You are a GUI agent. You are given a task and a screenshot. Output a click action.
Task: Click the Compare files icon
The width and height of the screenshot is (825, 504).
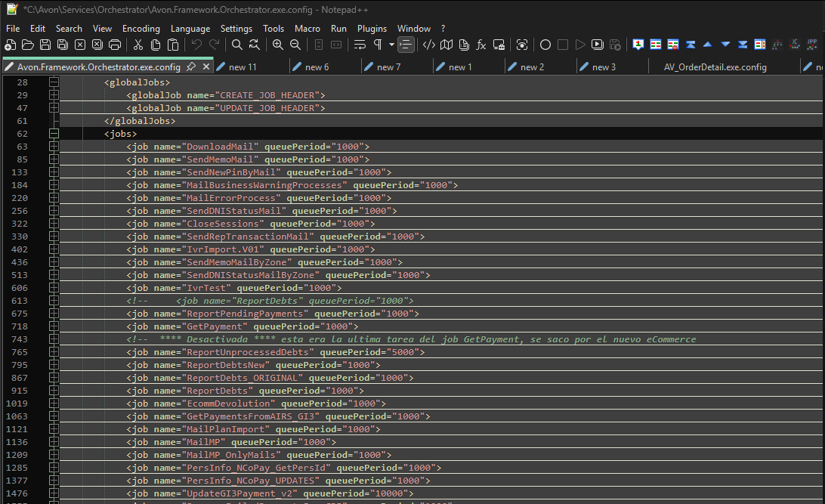(x=656, y=45)
